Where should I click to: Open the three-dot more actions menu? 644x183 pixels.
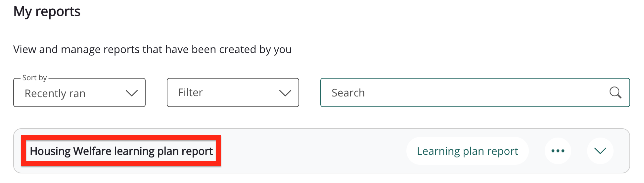pyautogui.click(x=558, y=151)
